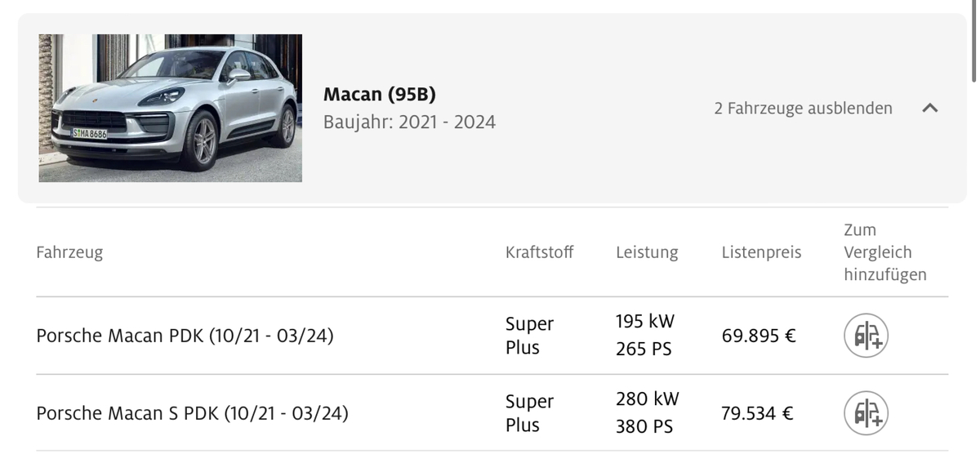Screen dimensions: 980x463
Task: Click Super Plus fuel in Macan S row
Action: click(x=529, y=413)
